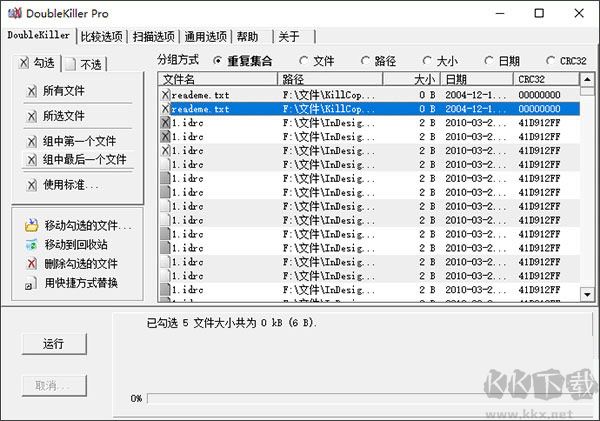
Task: Click the 0% progress bar
Action: [370, 398]
